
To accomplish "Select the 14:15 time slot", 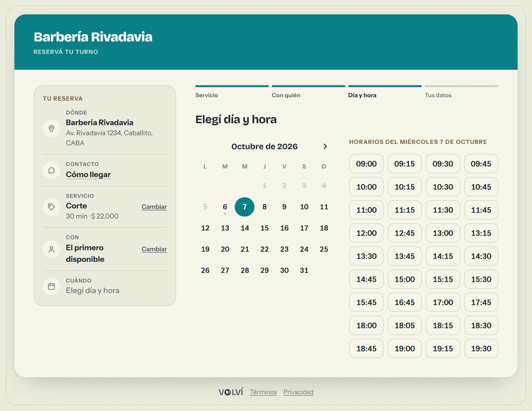I will tap(443, 256).
